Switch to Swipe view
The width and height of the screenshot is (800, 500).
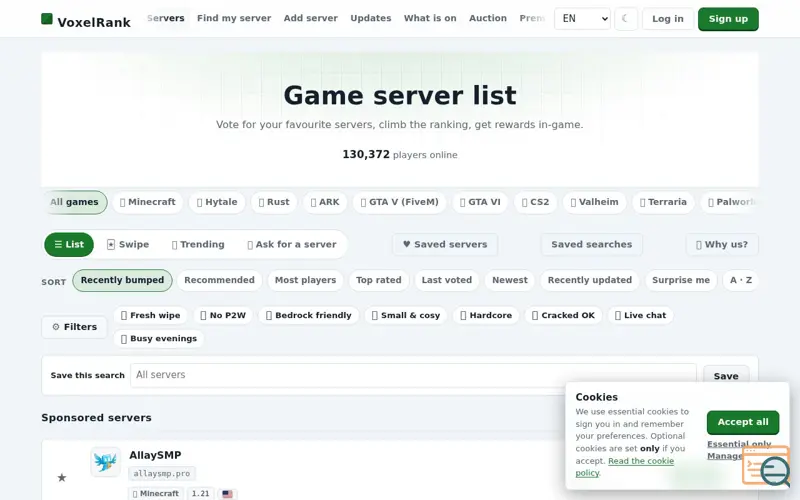pos(128,244)
